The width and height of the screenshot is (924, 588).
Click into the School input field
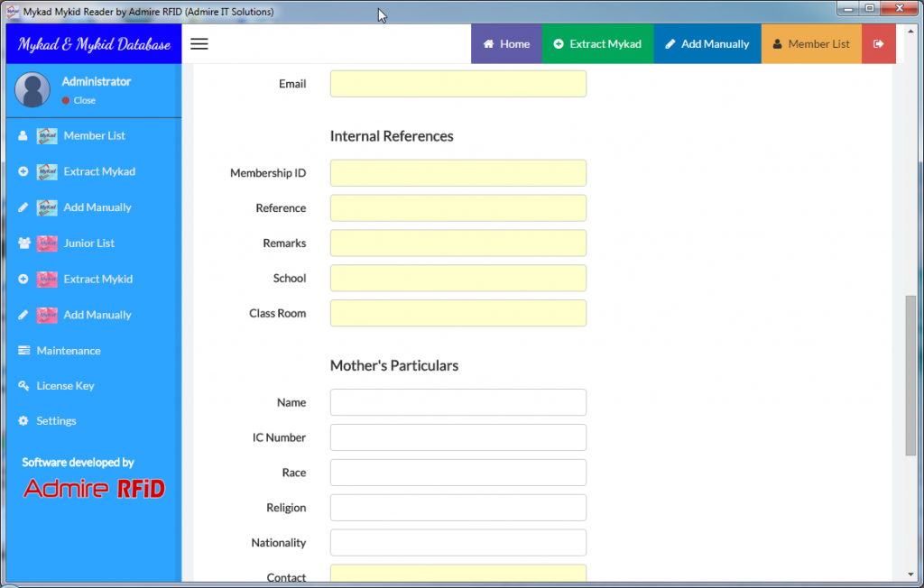coord(457,279)
